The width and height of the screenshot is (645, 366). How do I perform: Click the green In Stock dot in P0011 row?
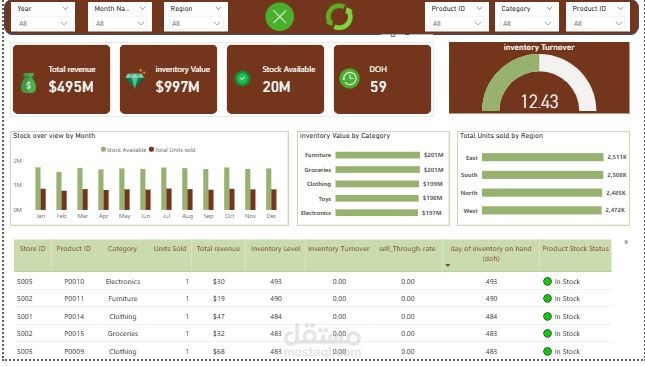tap(547, 299)
